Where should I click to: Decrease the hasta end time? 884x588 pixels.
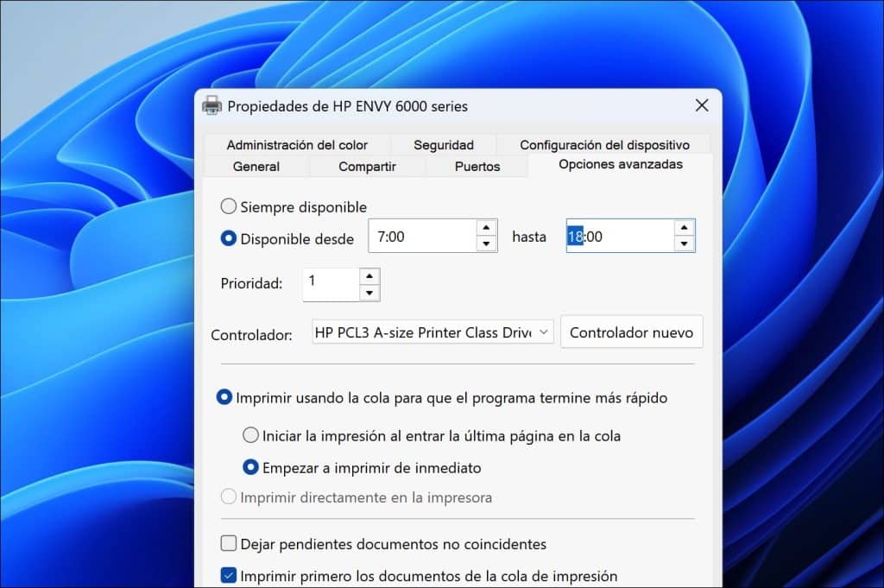click(684, 244)
